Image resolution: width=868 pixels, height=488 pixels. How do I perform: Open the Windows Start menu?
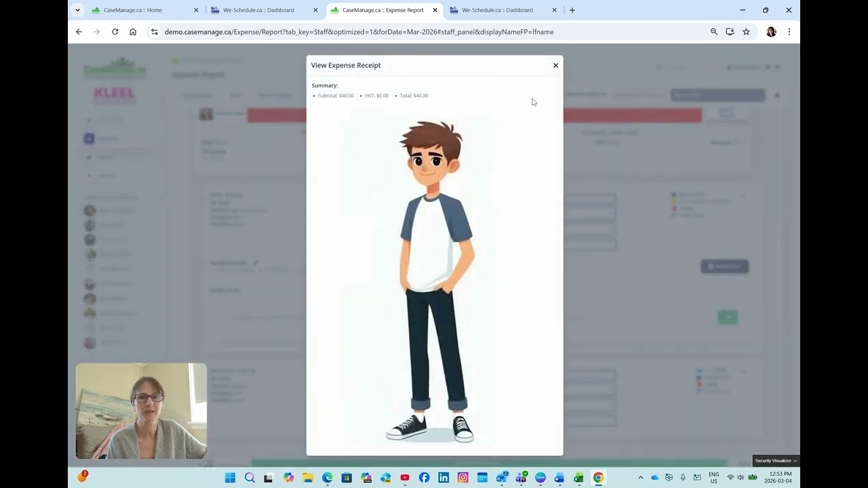tap(230, 478)
